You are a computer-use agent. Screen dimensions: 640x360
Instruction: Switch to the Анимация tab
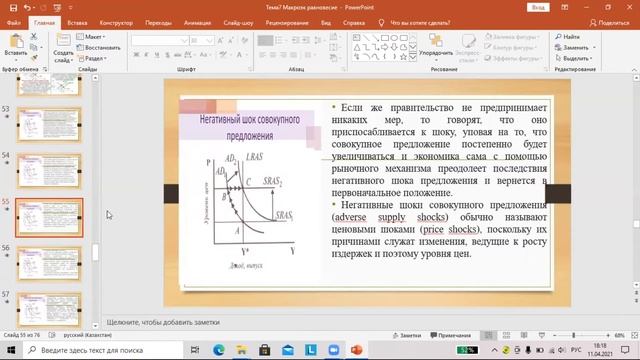pos(197,23)
